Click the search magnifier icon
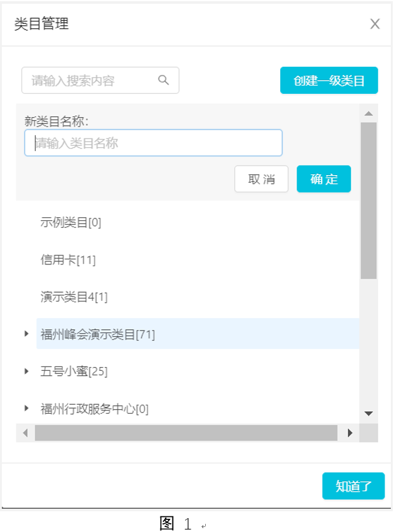This screenshot has width=394, height=532. (x=164, y=80)
